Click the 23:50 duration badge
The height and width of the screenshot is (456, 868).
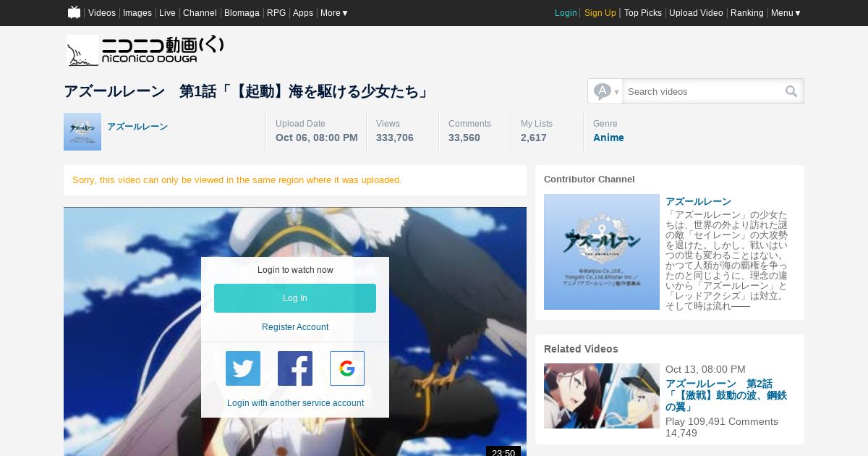[503, 452]
